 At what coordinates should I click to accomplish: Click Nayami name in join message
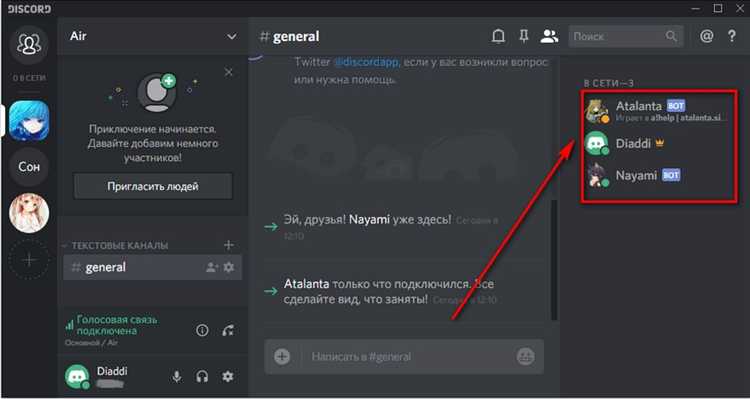click(x=369, y=220)
